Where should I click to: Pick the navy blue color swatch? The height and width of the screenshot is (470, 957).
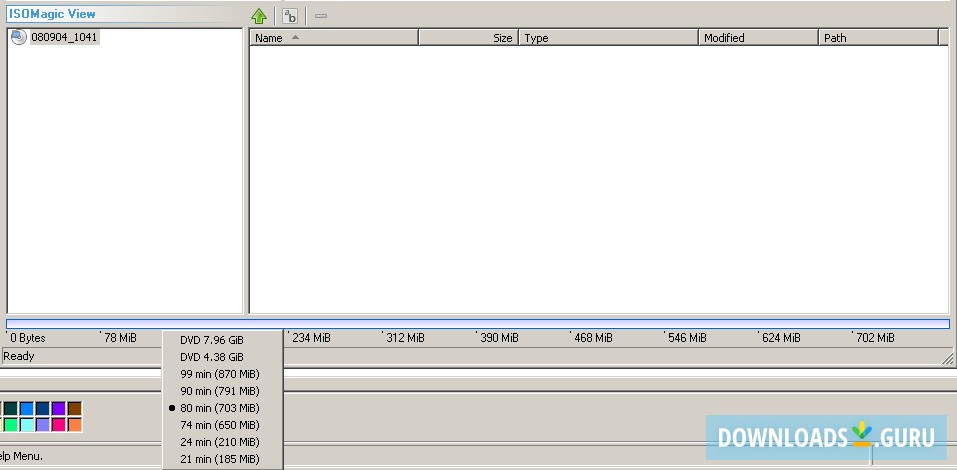(x=43, y=408)
